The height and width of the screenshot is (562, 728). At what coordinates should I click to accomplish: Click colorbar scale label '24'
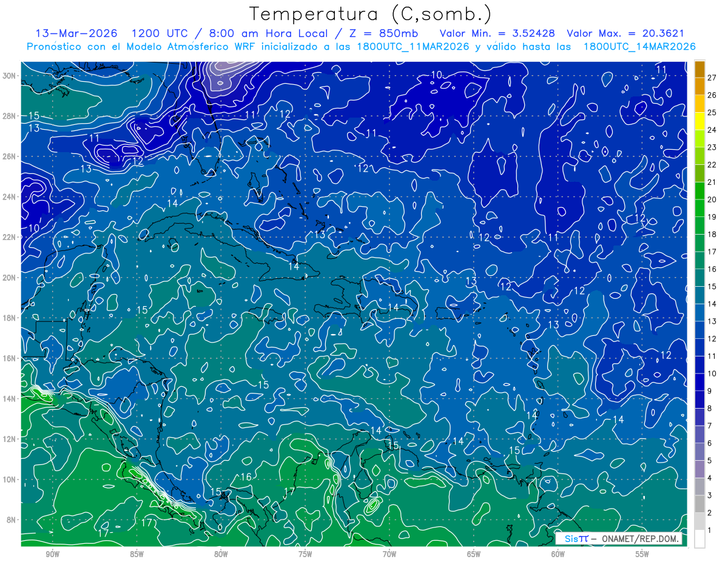pos(712,130)
